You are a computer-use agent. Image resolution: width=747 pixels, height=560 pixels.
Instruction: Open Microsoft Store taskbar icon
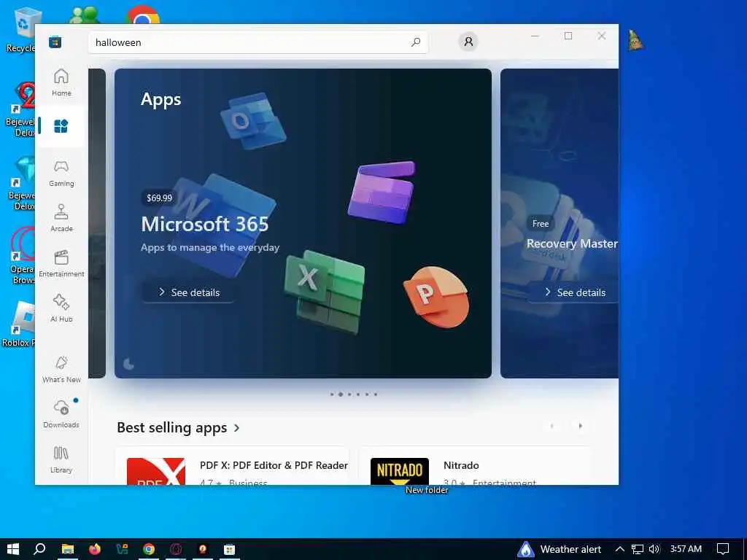tap(229, 549)
